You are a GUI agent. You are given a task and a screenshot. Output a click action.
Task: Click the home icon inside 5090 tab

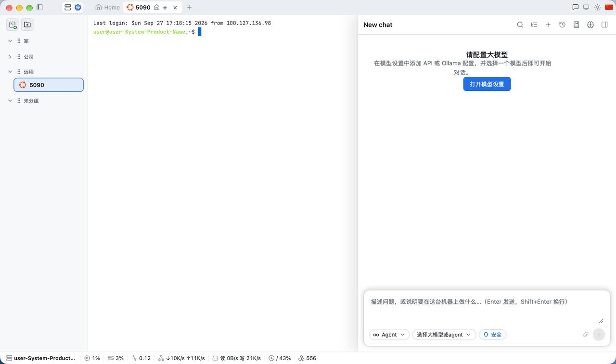tap(156, 7)
